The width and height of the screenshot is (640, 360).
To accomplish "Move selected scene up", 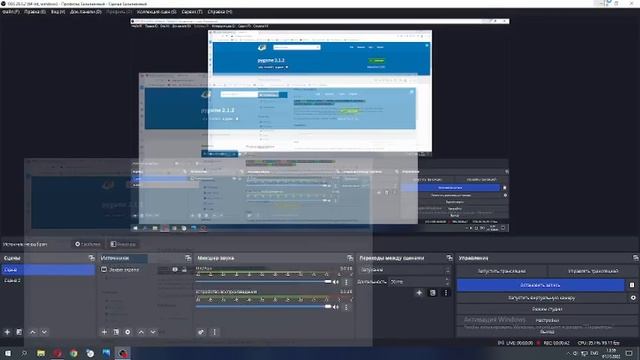I will [x=33, y=332].
